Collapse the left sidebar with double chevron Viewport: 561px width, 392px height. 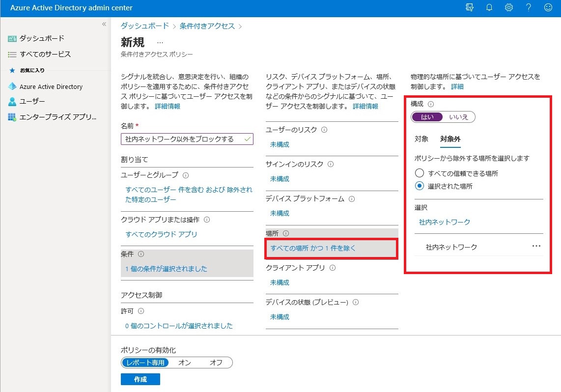(x=104, y=24)
